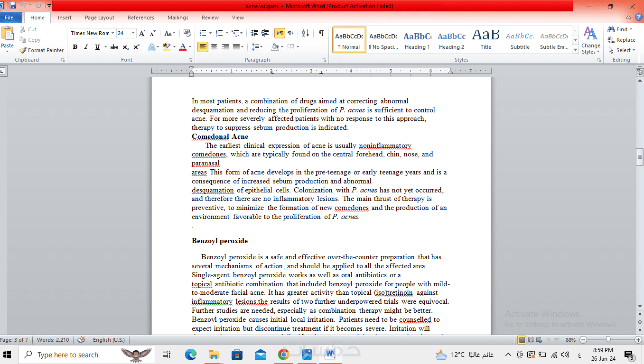644x364 pixels.
Task: Open the font size dropdown
Action: (133, 33)
